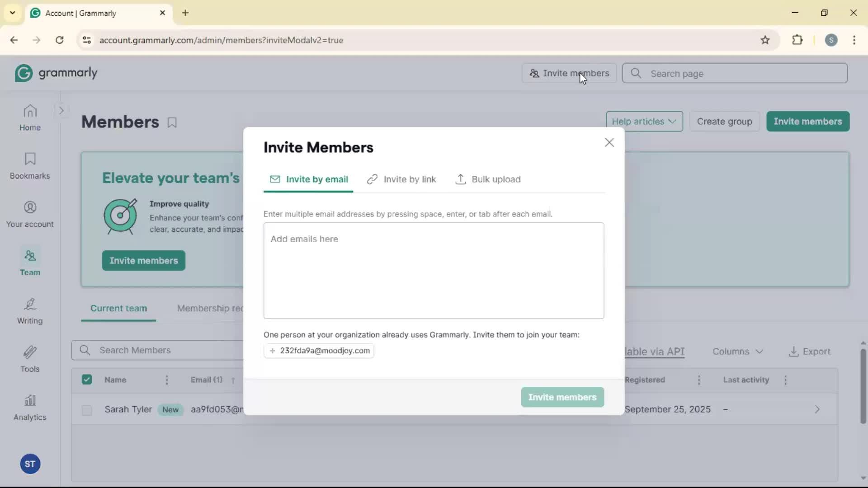This screenshot has width=868, height=488.
Task: Click the dialog's Invite members button
Action: click(562, 397)
